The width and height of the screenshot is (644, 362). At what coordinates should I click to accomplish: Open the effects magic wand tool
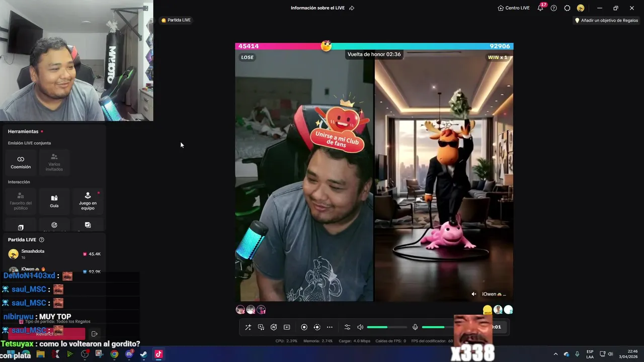tap(248, 327)
